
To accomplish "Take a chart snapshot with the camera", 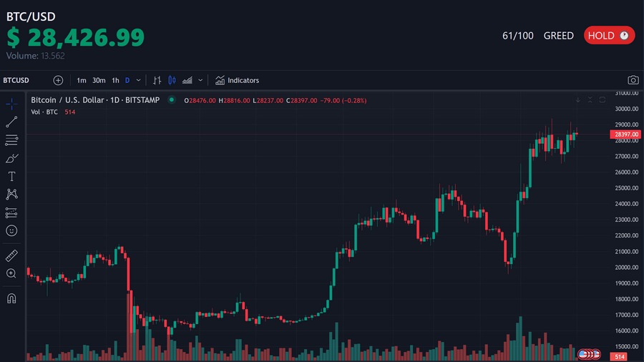I will pyautogui.click(x=633, y=80).
